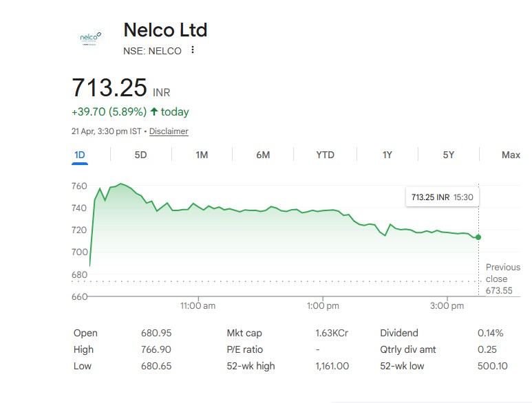Click the green endpoint dot on chart

(478, 237)
